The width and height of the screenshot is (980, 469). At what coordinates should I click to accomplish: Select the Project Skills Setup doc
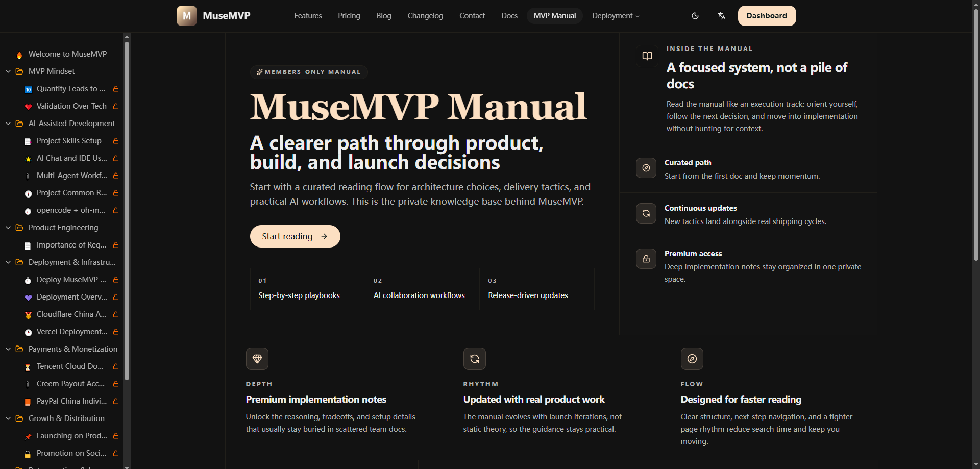coord(69,141)
